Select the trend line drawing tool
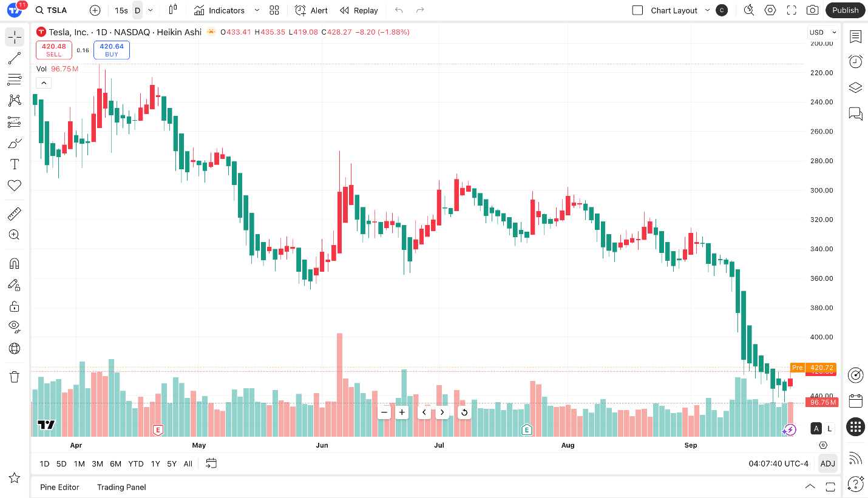 [15, 58]
